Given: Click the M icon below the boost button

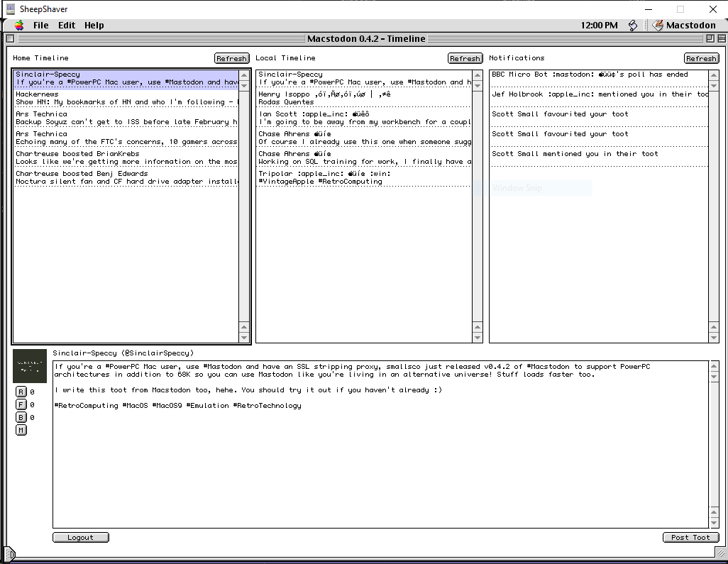Looking at the screenshot, I should [x=21, y=429].
